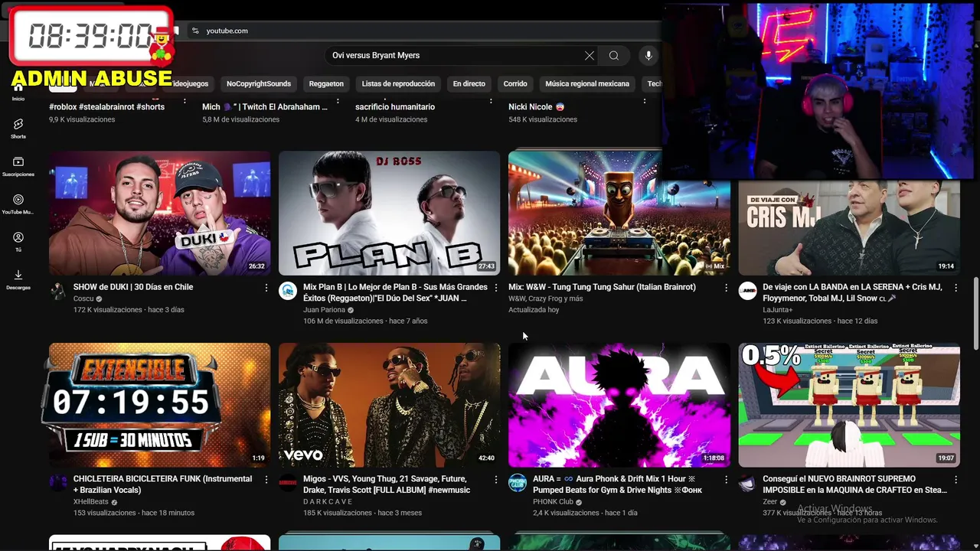Open Coscu channel name link
The height and width of the screenshot is (551, 980).
[83, 299]
